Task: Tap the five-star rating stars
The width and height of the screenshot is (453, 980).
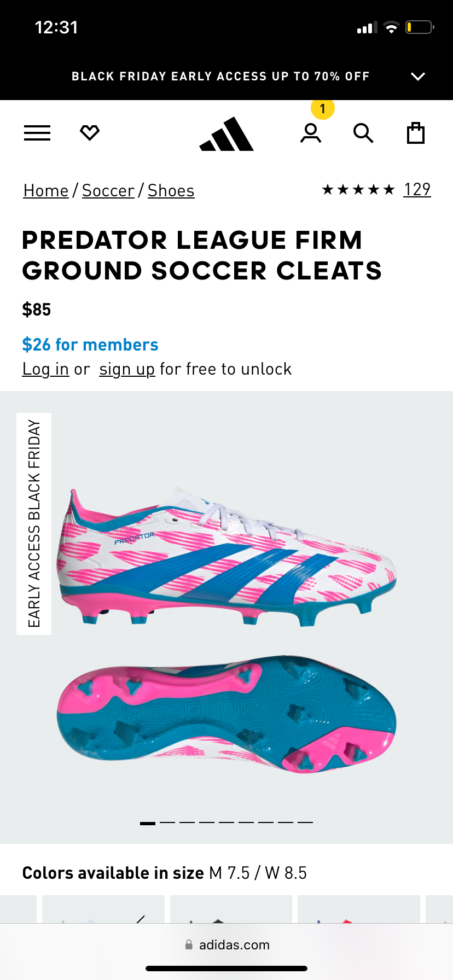Action: point(358,190)
